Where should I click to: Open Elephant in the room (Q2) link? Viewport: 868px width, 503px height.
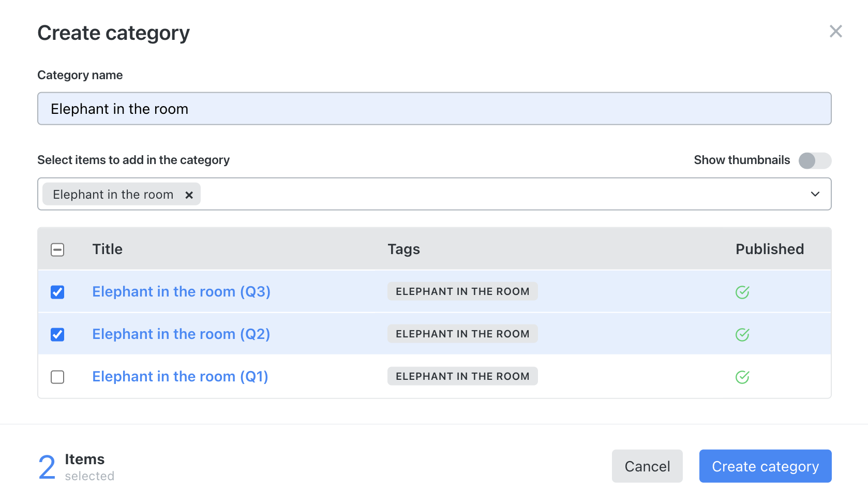coord(181,334)
